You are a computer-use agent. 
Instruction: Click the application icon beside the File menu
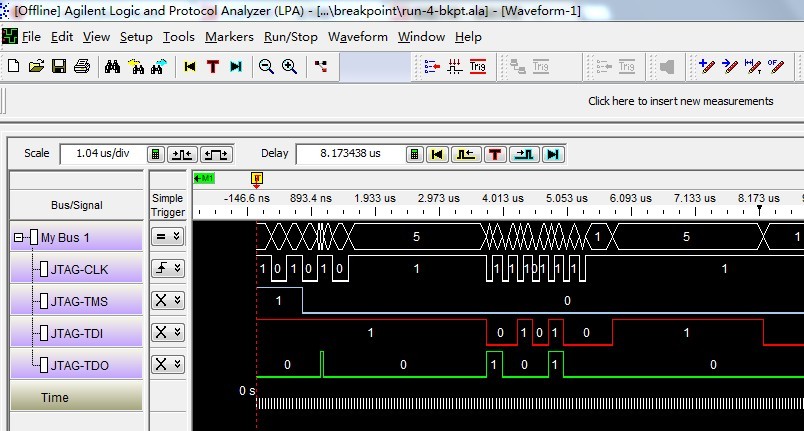click(x=9, y=36)
